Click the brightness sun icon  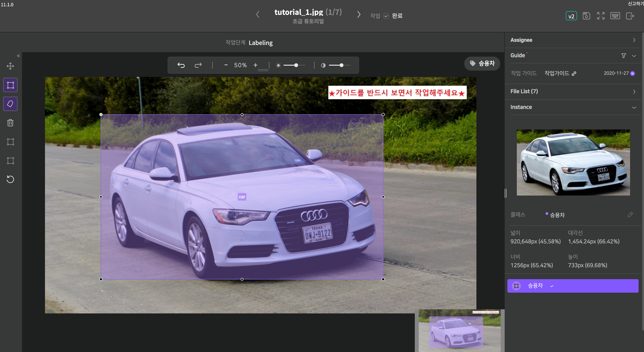point(278,65)
